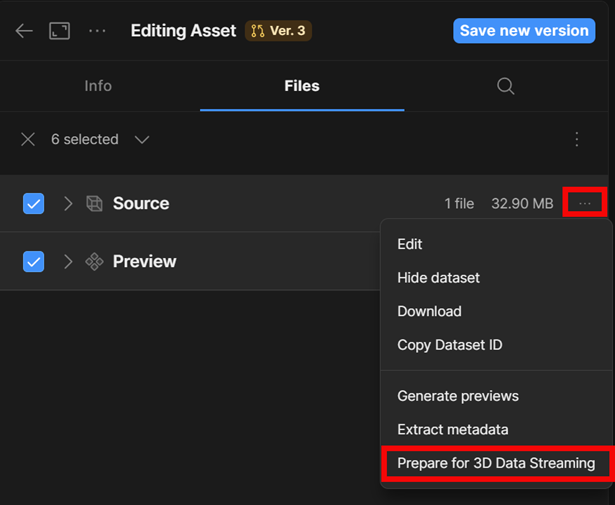Select Generate previews in context menu
The height and width of the screenshot is (505, 615).
[x=458, y=396]
